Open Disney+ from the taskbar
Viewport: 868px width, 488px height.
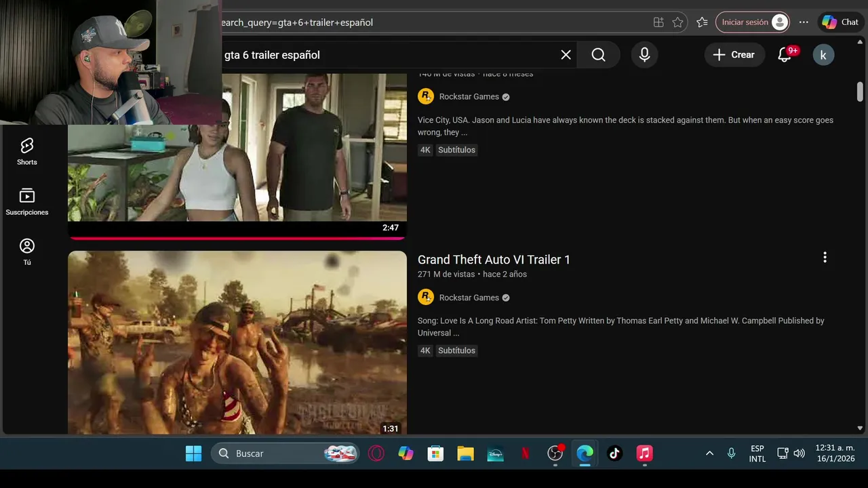tap(495, 453)
